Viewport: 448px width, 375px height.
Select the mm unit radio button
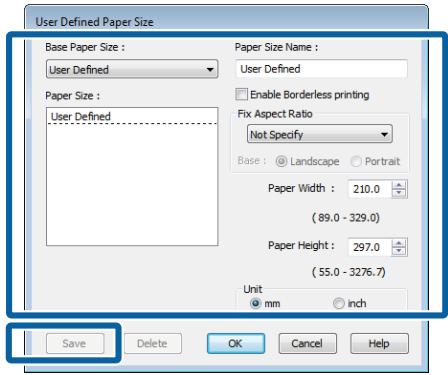pyautogui.click(x=256, y=303)
